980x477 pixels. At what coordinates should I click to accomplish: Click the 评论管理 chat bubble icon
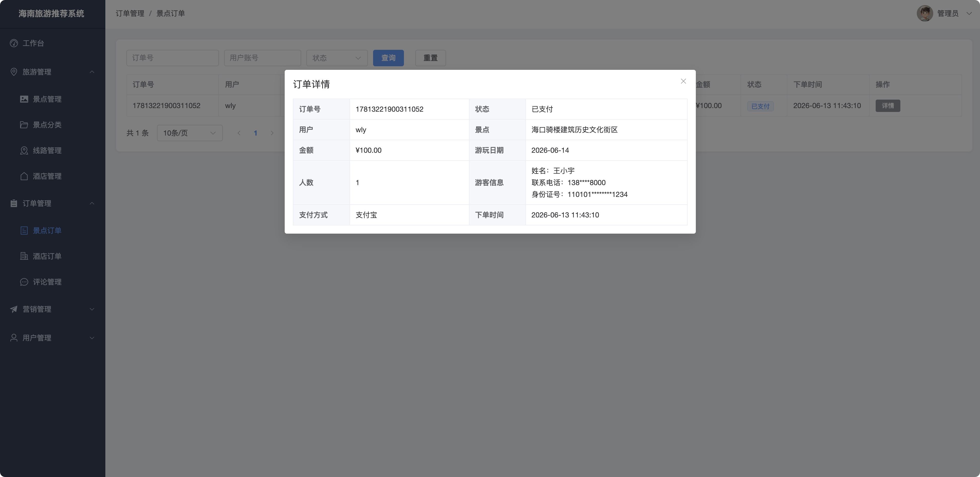(x=24, y=282)
